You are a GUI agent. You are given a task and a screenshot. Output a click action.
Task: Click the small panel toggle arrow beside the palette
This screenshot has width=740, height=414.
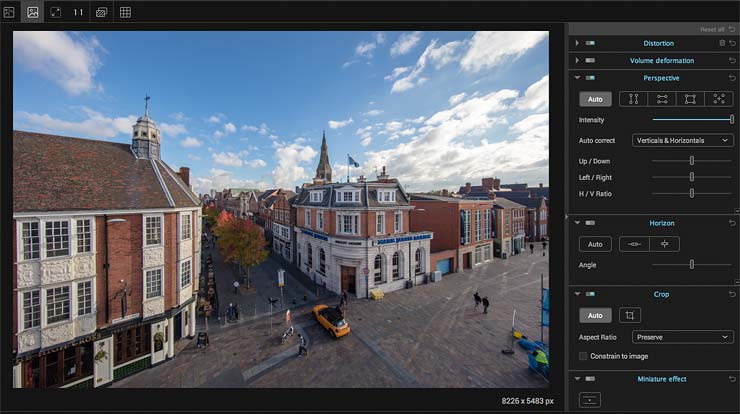click(x=566, y=217)
